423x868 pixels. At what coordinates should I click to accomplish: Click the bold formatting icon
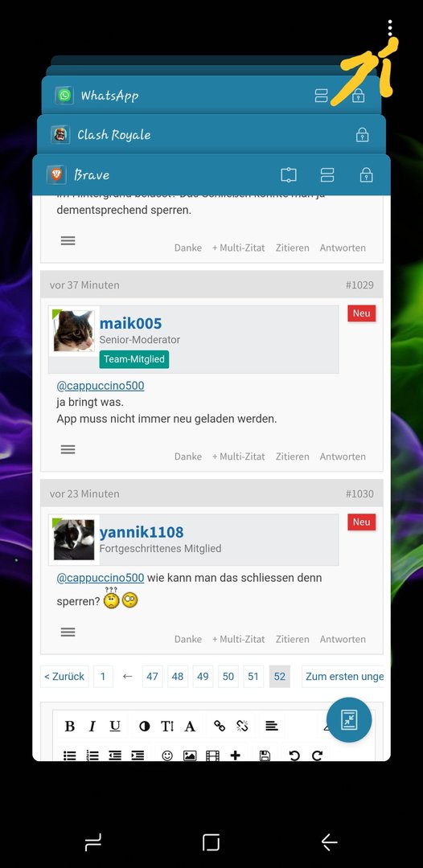coord(70,727)
